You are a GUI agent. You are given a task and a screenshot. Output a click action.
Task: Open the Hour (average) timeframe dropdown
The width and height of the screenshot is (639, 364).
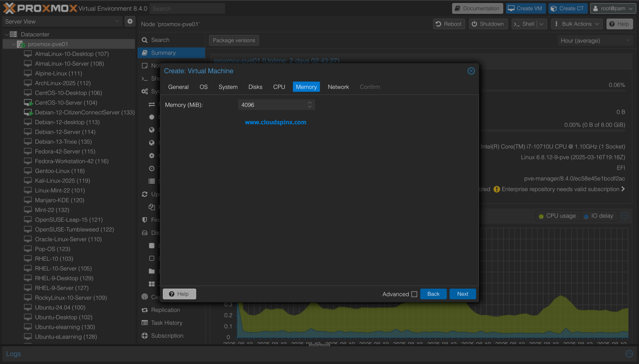(x=595, y=41)
